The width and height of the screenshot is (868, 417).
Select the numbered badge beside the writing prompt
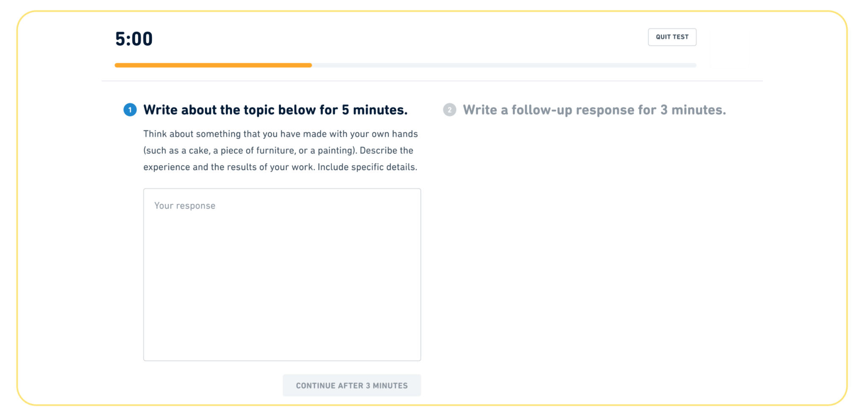click(130, 109)
